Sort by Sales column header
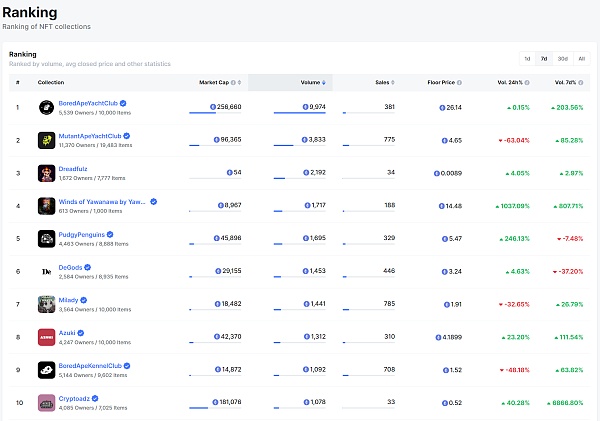 point(382,81)
